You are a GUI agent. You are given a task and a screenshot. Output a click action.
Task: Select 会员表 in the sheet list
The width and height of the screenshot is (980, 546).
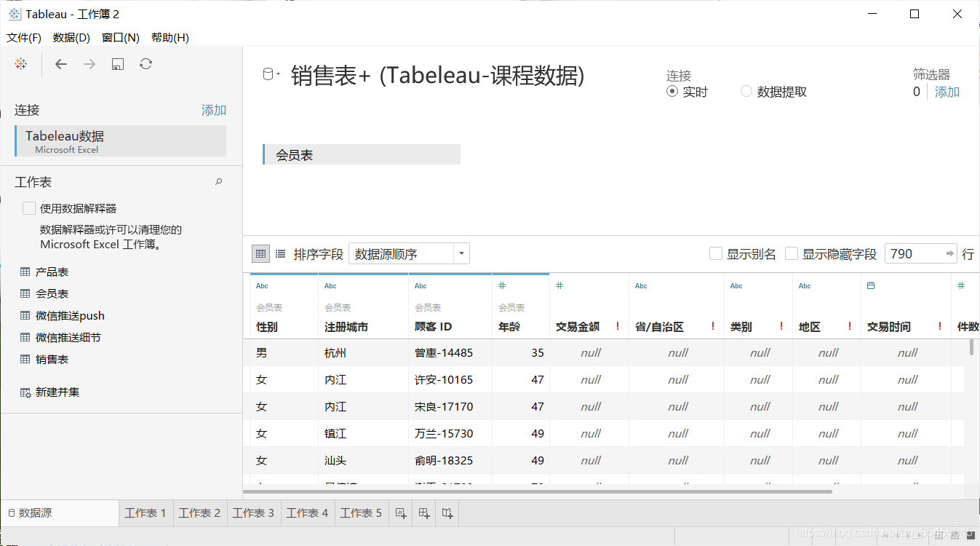(x=52, y=294)
